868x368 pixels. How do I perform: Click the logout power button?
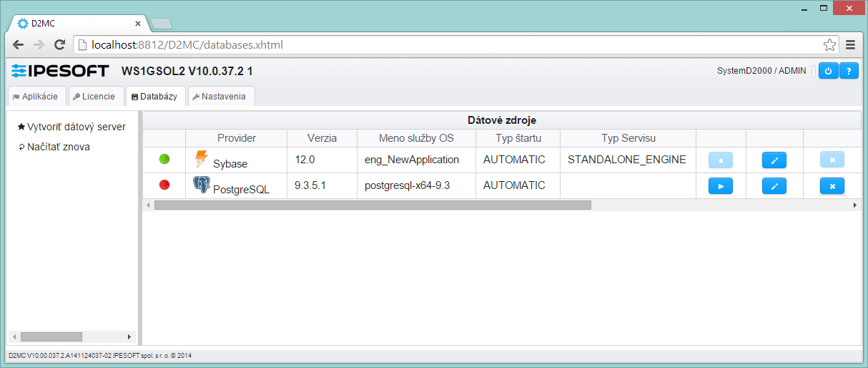pyautogui.click(x=828, y=71)
